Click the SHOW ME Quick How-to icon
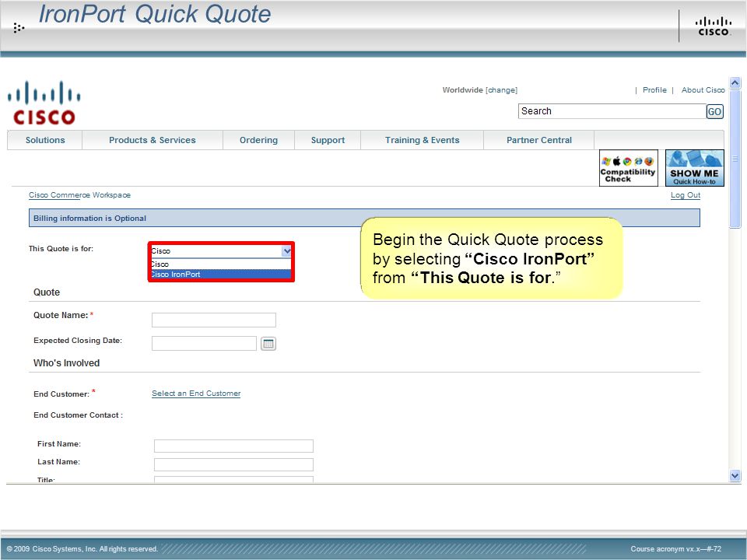Viewport: 747px width, 560px height. 695,168
